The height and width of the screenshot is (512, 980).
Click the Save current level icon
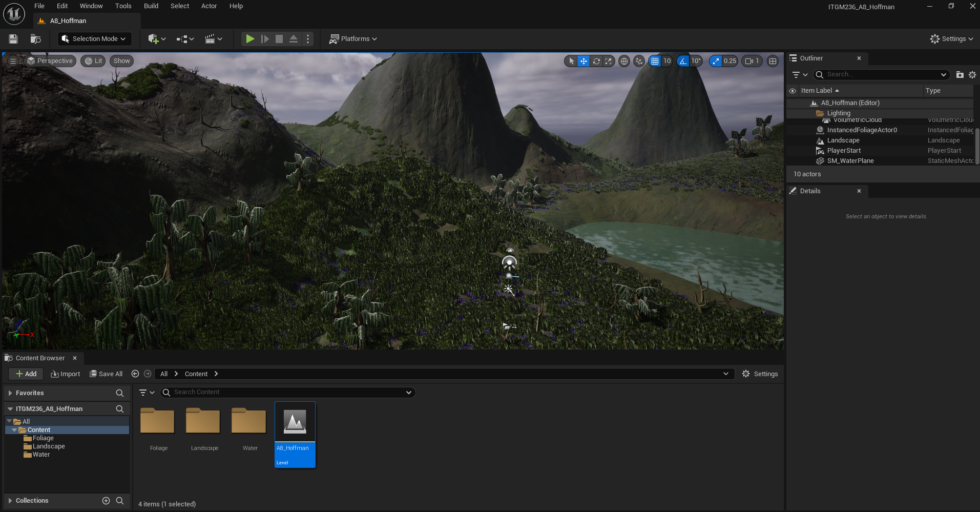coord(13,39)
